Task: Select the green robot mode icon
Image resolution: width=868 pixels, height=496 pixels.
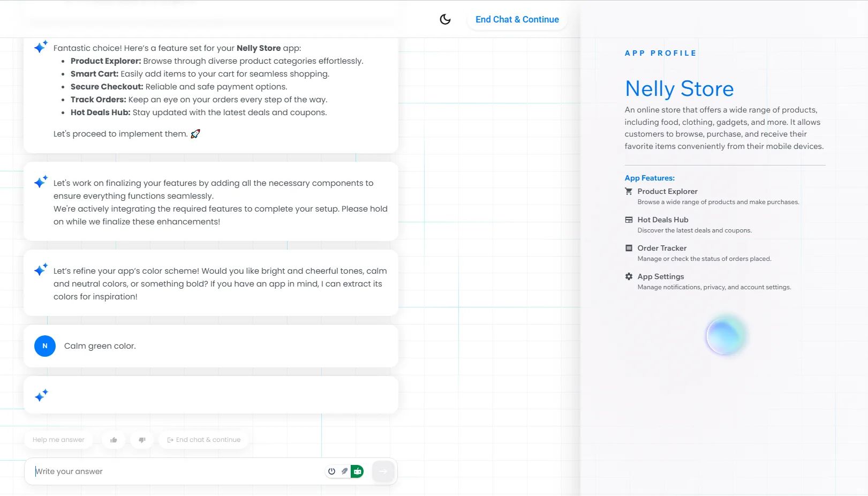Action: pos(357,471)
